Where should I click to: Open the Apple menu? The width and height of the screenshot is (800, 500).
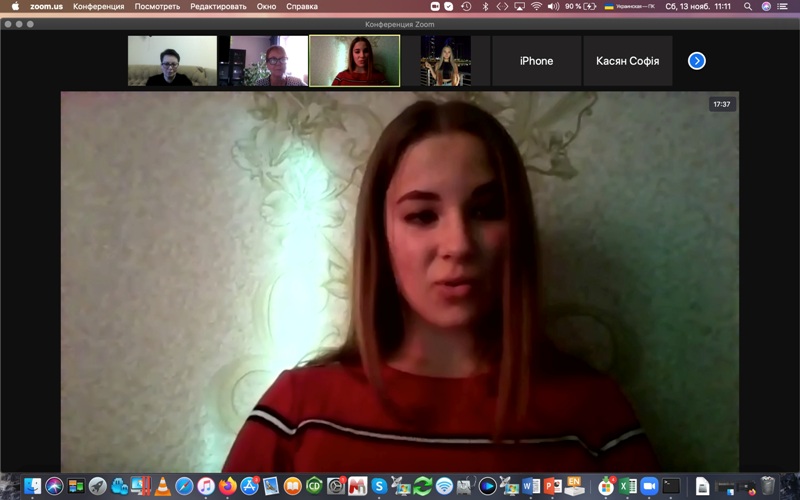pos(15,7)
